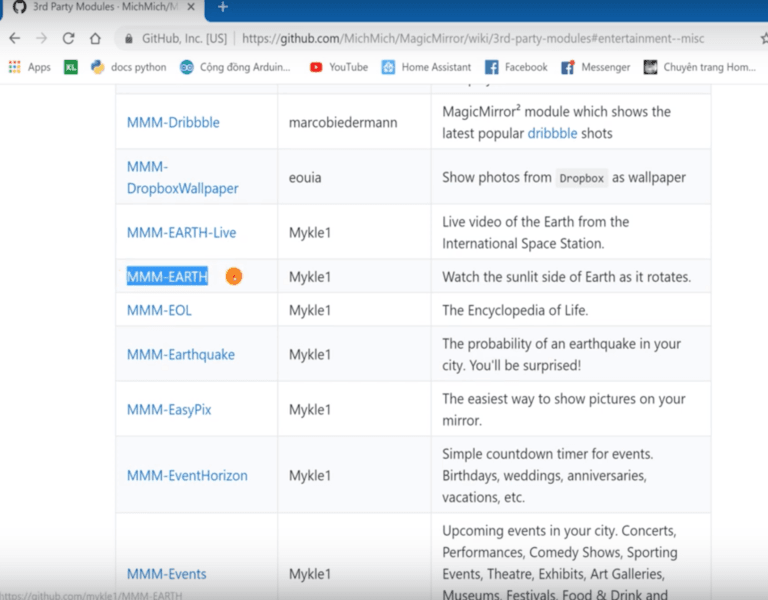Open the Messenger bookmark
The width and height of the screenshot is (768, 600).
596,67
